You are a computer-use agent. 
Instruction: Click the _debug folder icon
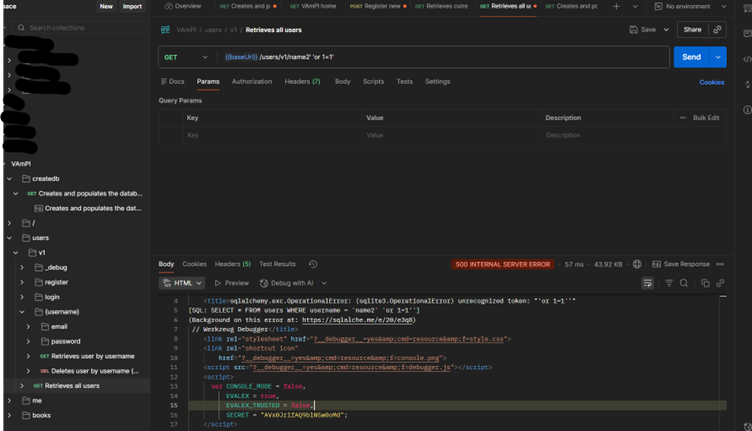[x=39, y=268]
